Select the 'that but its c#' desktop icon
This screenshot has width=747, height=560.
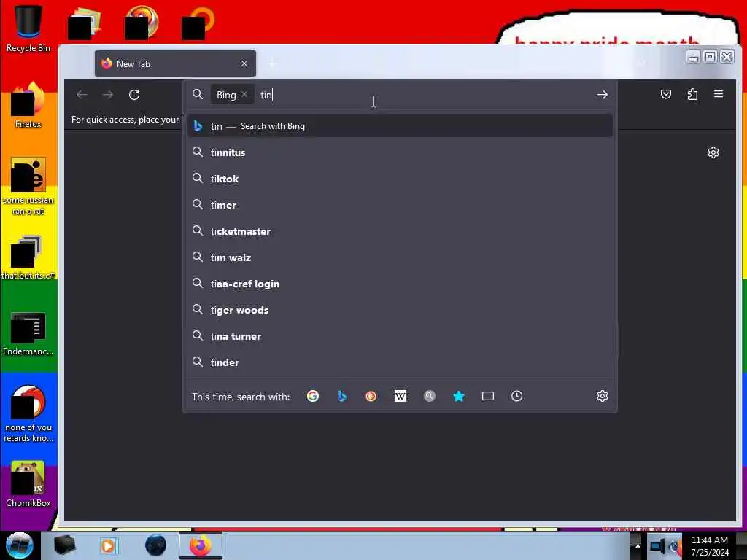[x=28, y=257]
